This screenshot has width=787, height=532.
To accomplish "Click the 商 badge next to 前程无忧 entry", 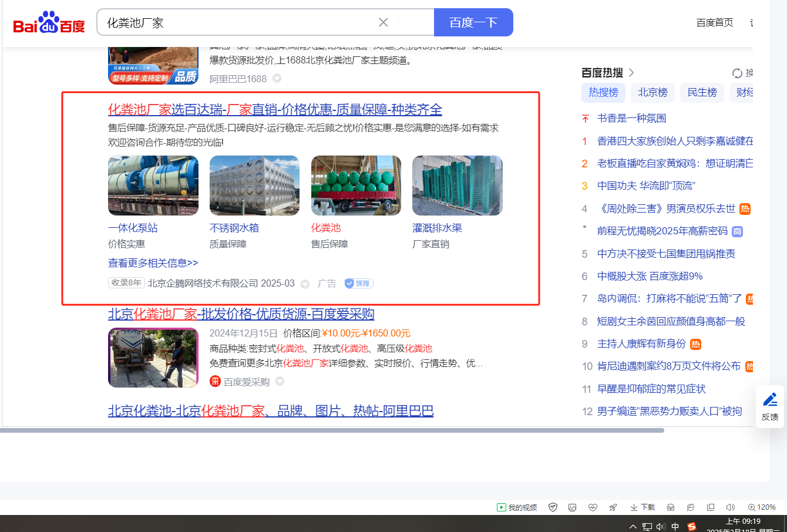I will coord(738,231).
